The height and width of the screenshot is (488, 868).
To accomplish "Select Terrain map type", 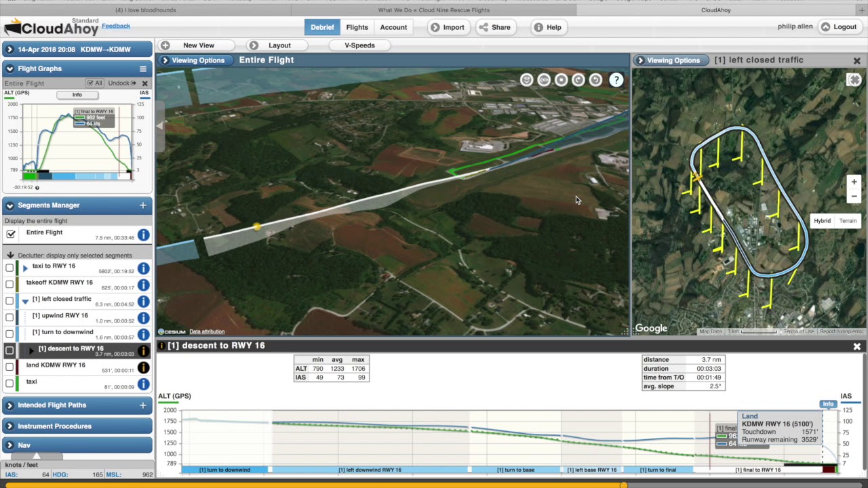I will 848,221.
